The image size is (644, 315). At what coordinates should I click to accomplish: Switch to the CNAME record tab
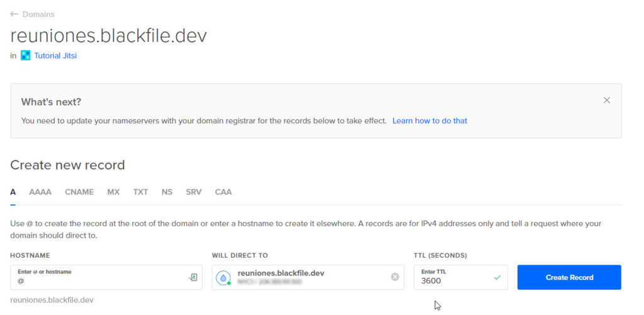pyautogui.click(x=79, y=192)
